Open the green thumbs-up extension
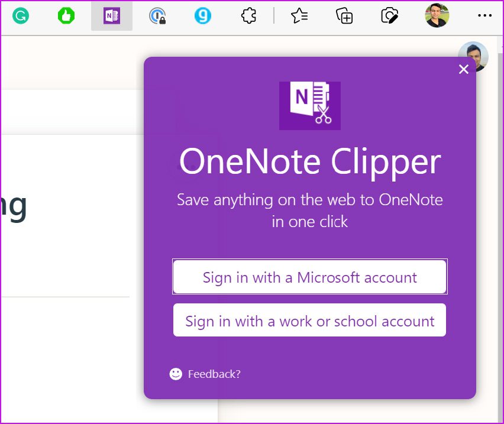This screenshot has height=424, width=504. (x=66, y=16)
